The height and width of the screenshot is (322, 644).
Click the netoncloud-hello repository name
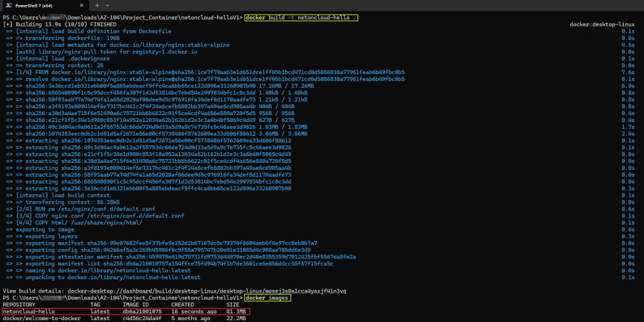(28, 311)
